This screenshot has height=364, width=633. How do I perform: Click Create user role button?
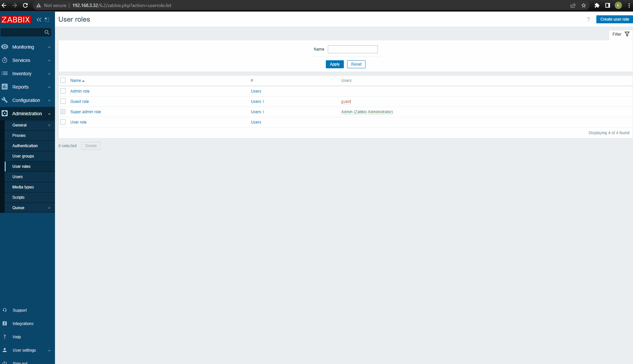coord(614,19)
